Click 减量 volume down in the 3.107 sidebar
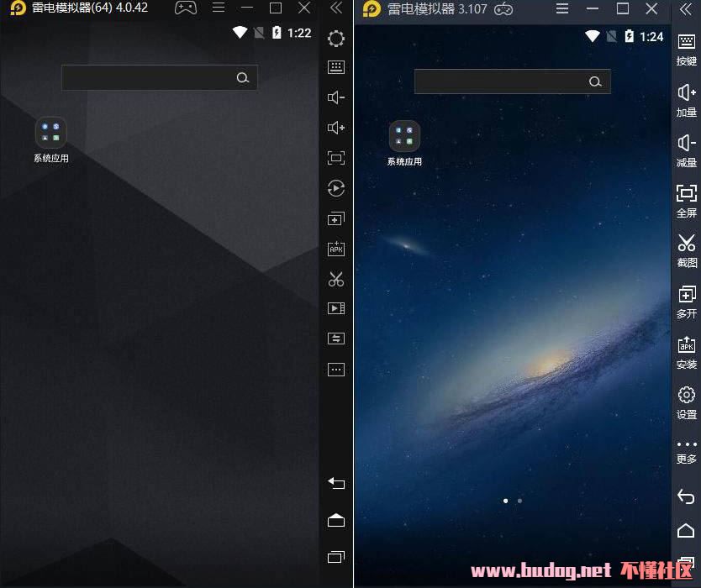This screenshot has height=588, width=701. click(x=686, y=151)
